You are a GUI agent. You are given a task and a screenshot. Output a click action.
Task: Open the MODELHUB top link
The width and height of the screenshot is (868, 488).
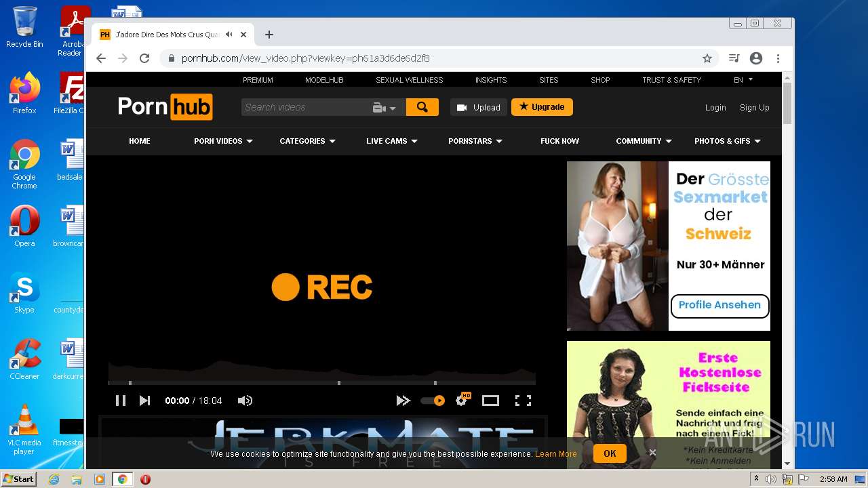(x=324, y=80)
